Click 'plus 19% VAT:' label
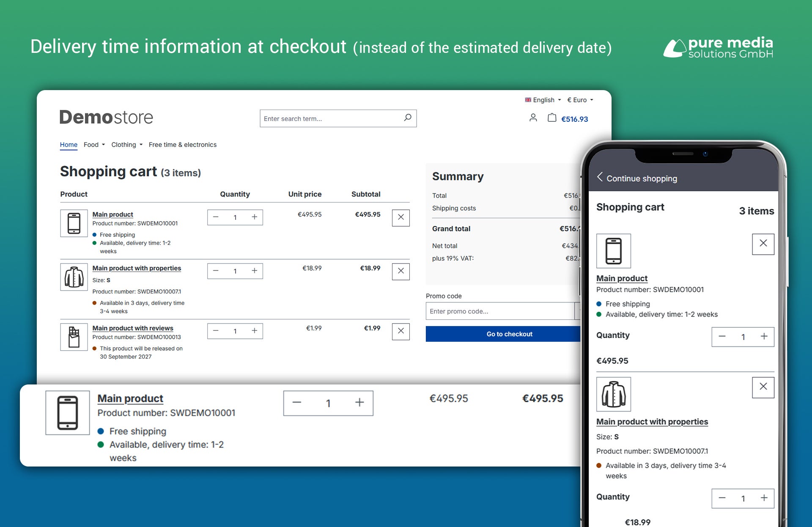 tap(453, 258)
